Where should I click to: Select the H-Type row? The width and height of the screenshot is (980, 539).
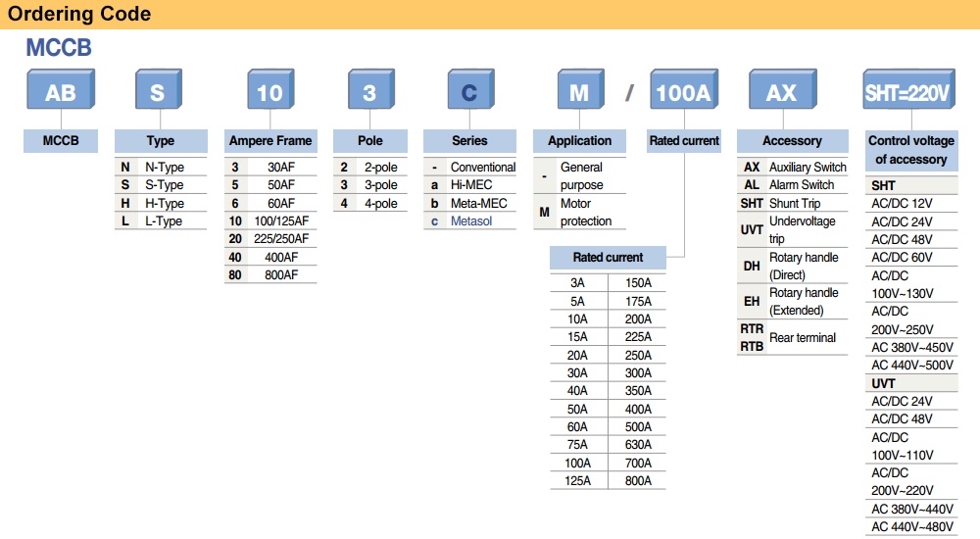[x=161, y=203]
